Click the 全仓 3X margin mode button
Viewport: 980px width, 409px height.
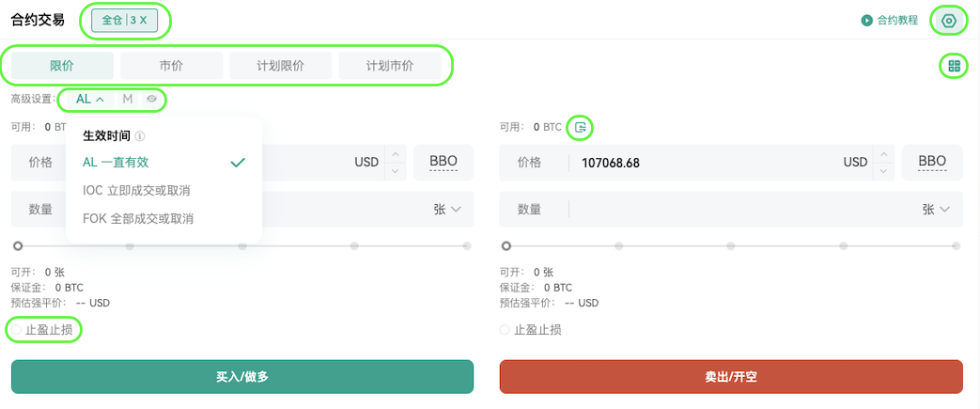tap(124, 20)
